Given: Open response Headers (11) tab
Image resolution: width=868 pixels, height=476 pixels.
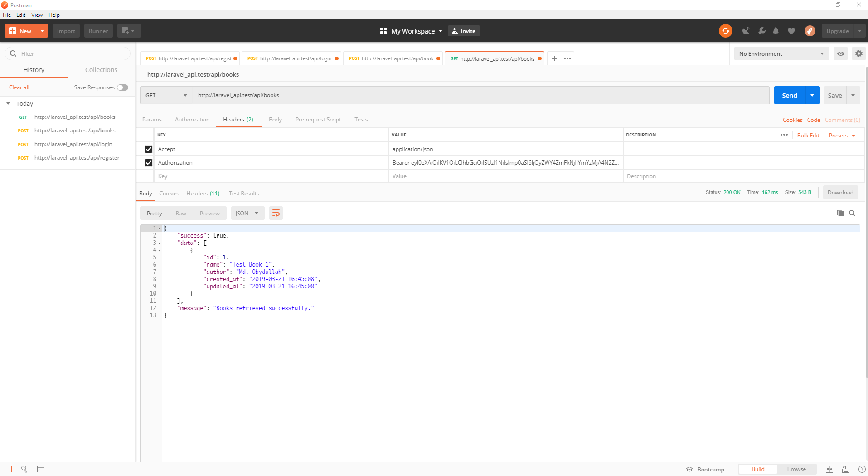Looking at the screenshot, I should tap(203, 194).
